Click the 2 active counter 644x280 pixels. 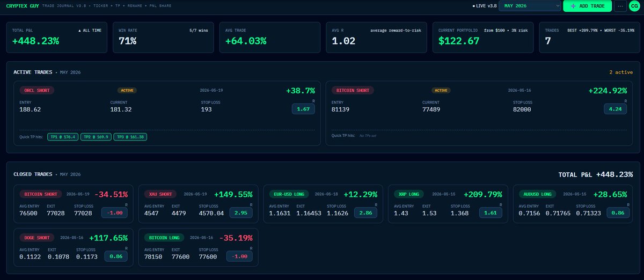pos(621,71)
